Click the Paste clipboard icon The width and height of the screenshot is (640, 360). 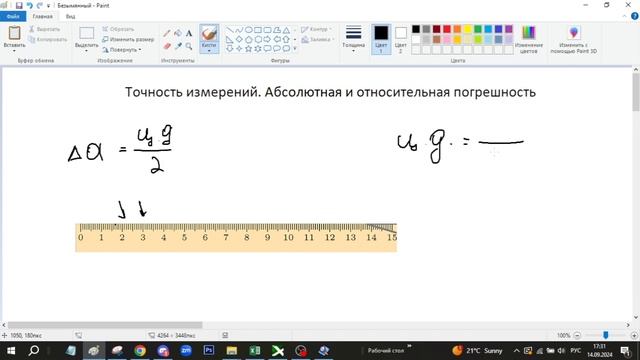[14, 33]
